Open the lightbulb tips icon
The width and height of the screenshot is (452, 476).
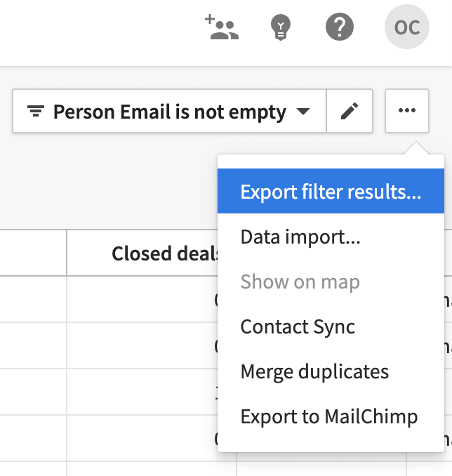[281, 27]
